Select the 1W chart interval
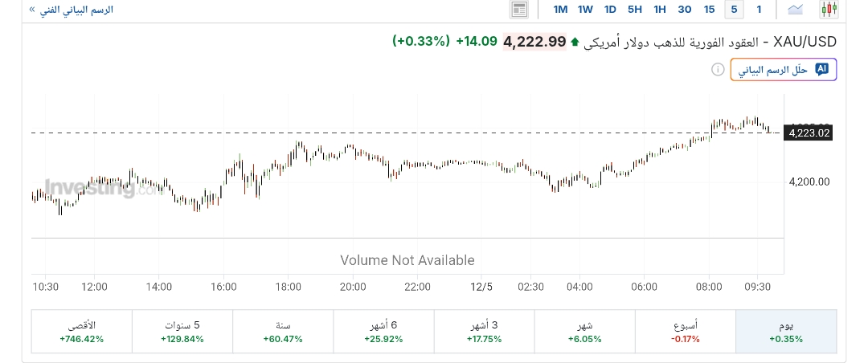This screenshot has width=868, height=363. 585,10
